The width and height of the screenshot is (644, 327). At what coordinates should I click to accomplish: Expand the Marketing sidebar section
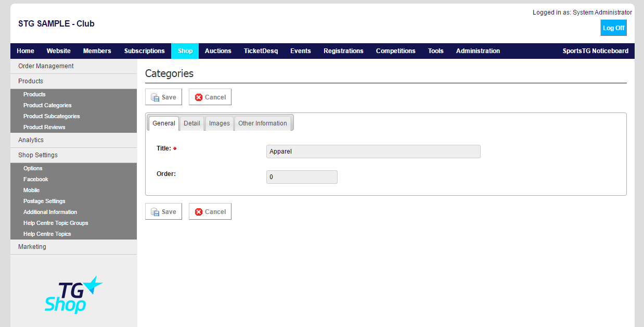(x=73, y=247)
